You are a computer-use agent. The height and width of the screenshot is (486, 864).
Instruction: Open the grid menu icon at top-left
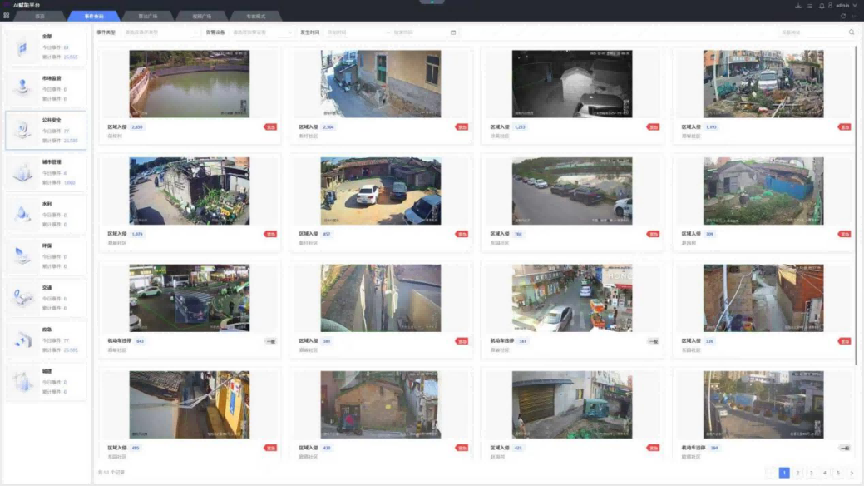(x=6, y=16)
